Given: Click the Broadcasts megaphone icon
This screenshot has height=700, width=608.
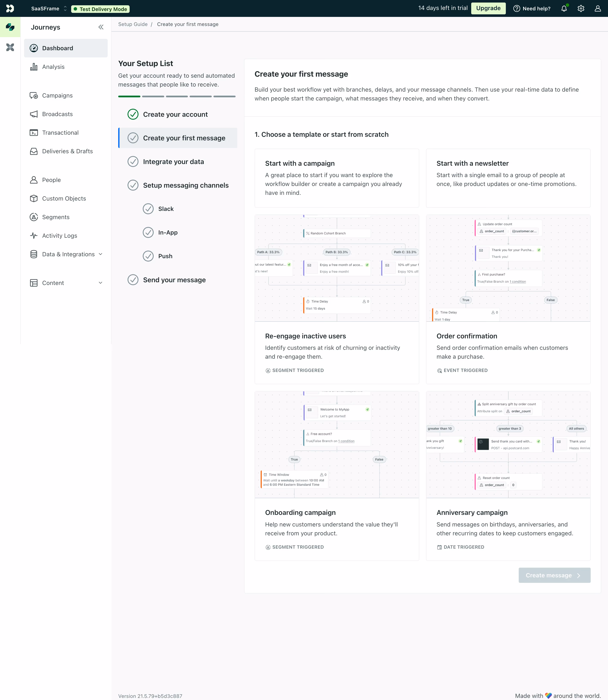Looking at the screenshot, I should click(34, 114).
